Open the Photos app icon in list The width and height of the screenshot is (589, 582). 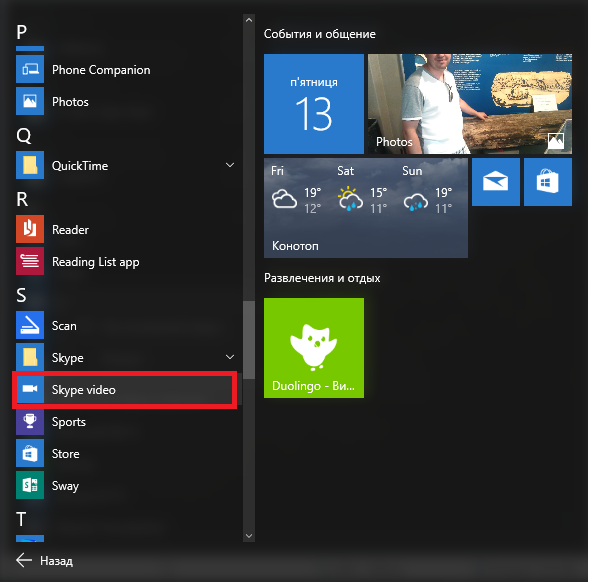coord(30,101)
